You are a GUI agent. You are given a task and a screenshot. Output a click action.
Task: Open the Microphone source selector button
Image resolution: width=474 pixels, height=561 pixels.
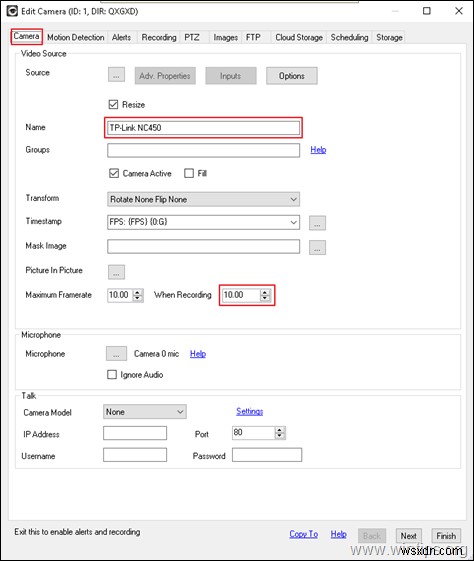coord(116,353)
